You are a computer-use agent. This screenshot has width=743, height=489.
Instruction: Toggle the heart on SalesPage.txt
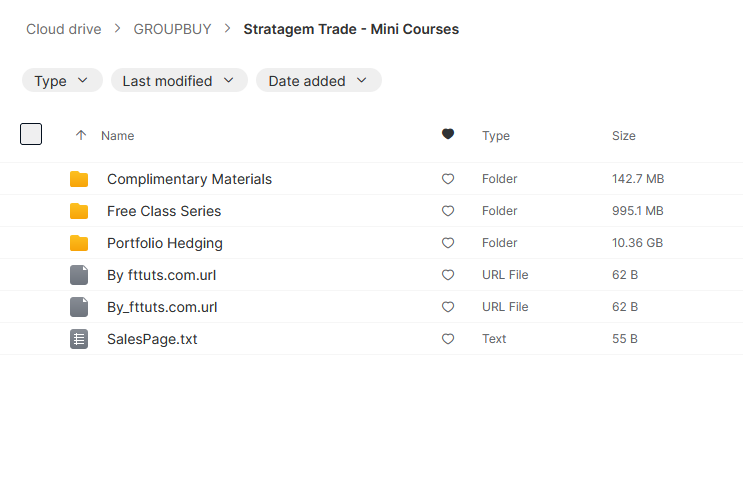[448, 339]
